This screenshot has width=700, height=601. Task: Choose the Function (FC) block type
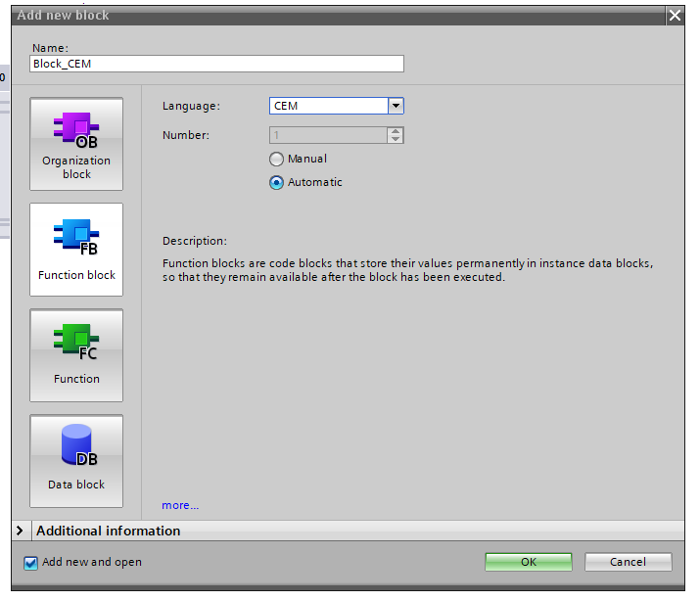coord(76,355)
